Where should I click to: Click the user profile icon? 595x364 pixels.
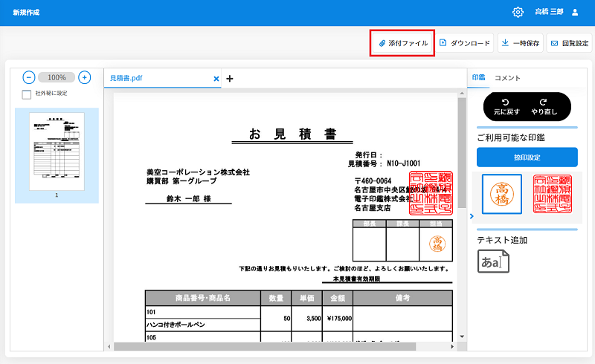pyautogui.click(x=575, y=12)
